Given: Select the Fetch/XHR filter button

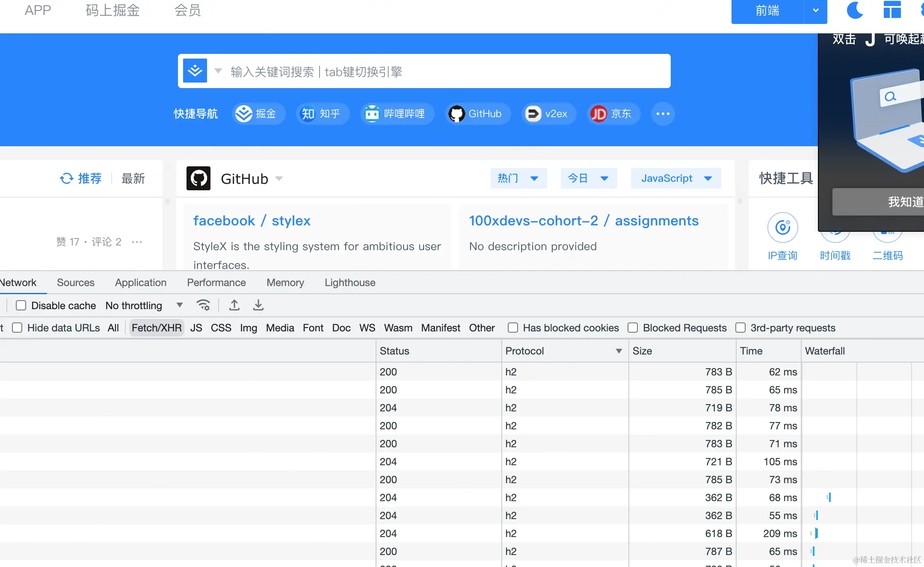Looking at the screenshot, I should [x=157, y=328].
